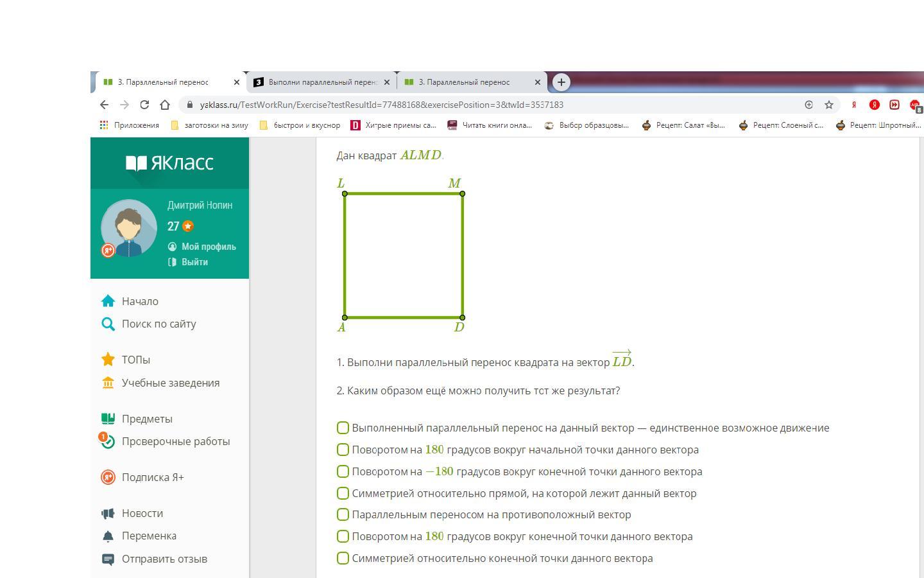Click the add-to-desktop icon in address bar
This screenshot has width=924, height=578.
click(x=809, y=105)
